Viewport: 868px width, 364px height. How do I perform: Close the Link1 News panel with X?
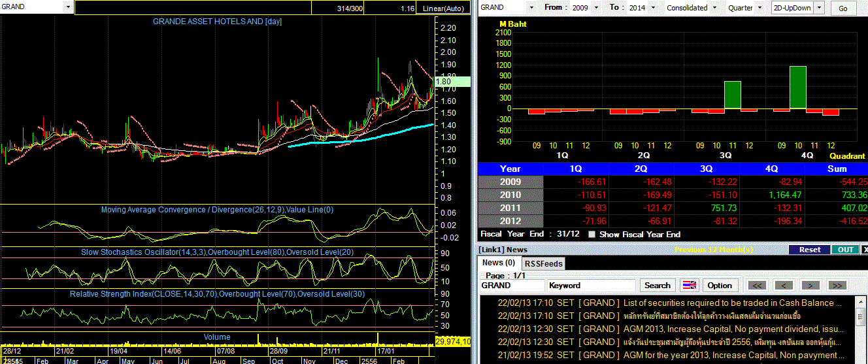pos(865,250)
